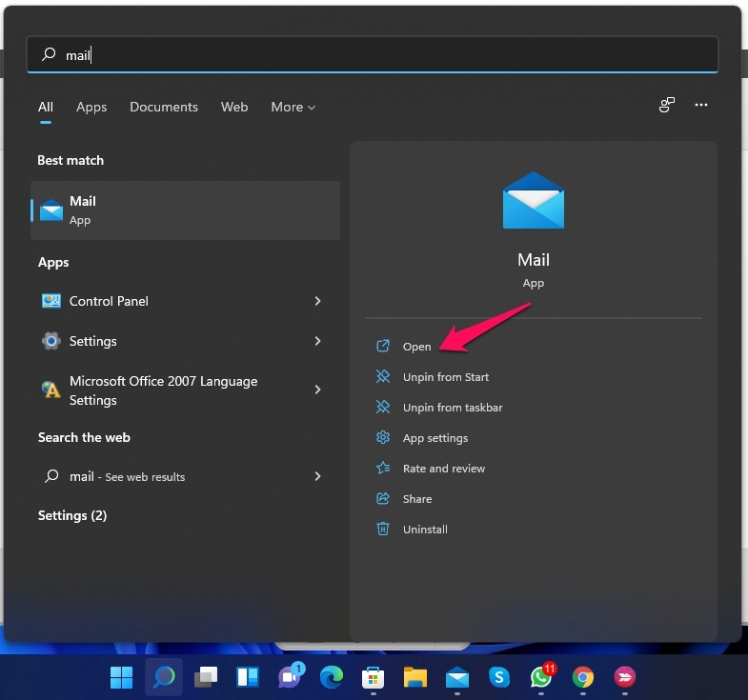Viewport: 748px width, 700px height.
Task: Expand the More filter dropdown
Action: coord(293,108)
